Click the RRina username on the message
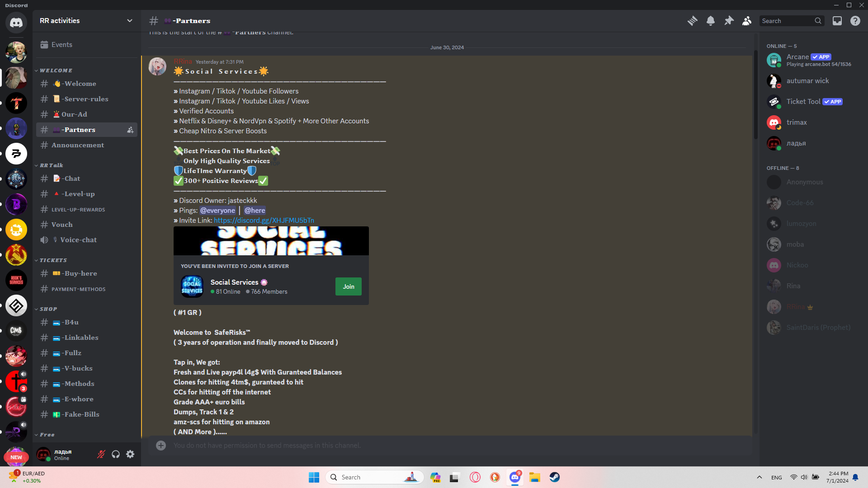Viewport: 868px width, 488px height. click(183, 61)
